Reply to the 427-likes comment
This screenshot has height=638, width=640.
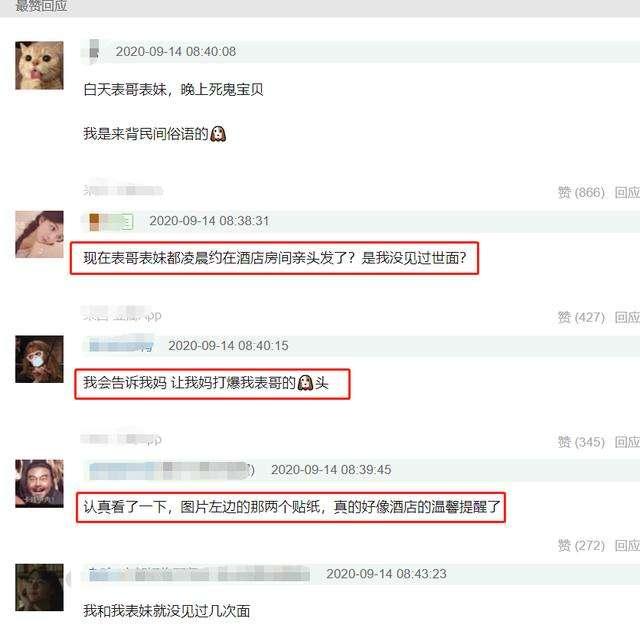coord(627,317)
